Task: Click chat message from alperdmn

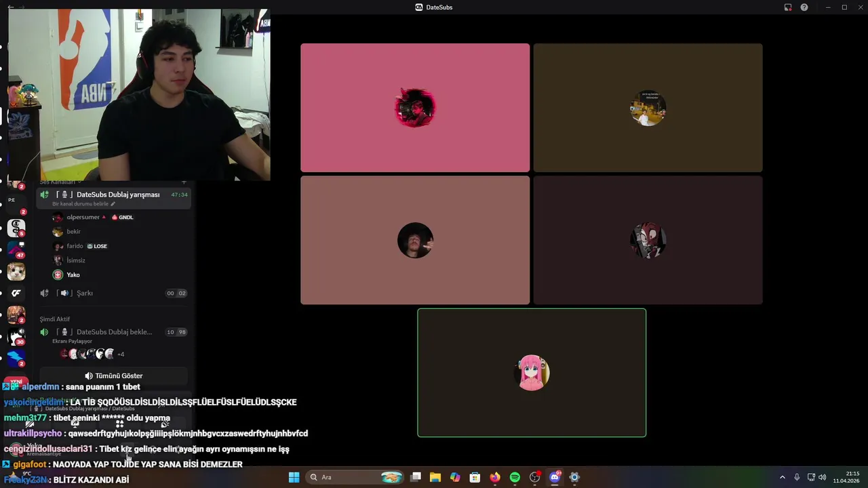Action: 71,386
